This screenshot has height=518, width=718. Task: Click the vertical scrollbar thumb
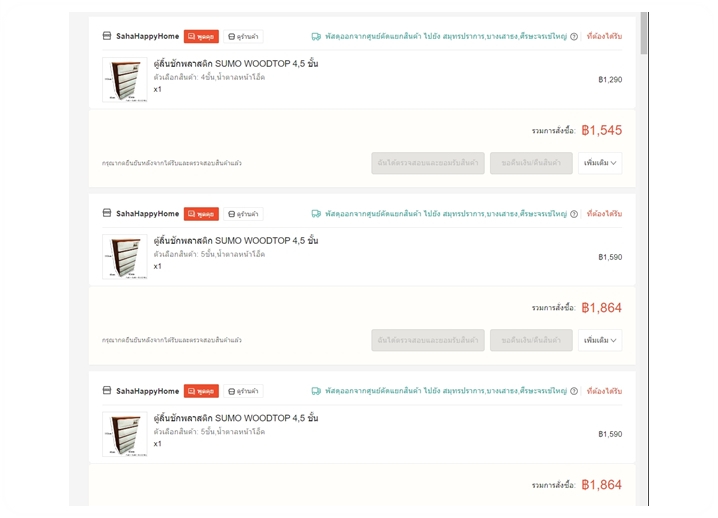644,33
